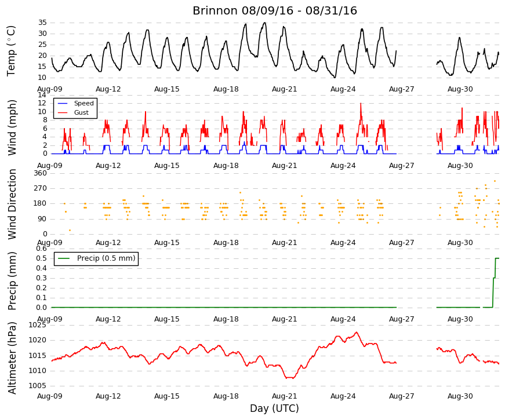Click the red Gust legend line
505x420 pixels.
click(63, 112)
